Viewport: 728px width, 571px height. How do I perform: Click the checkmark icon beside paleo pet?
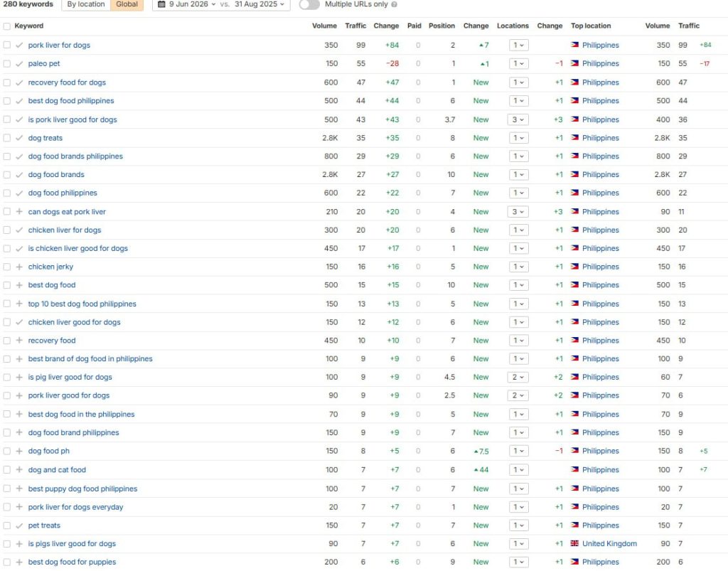(19, 63)
